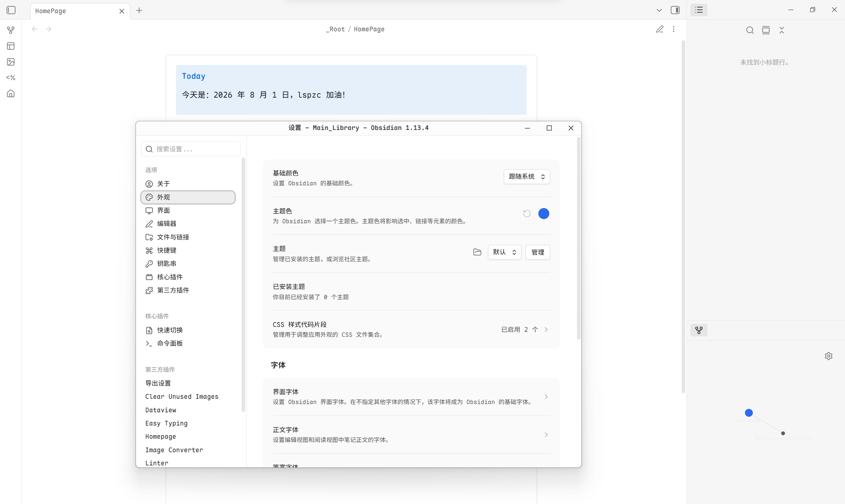Open graph settings gear icon

pos(829,356)
